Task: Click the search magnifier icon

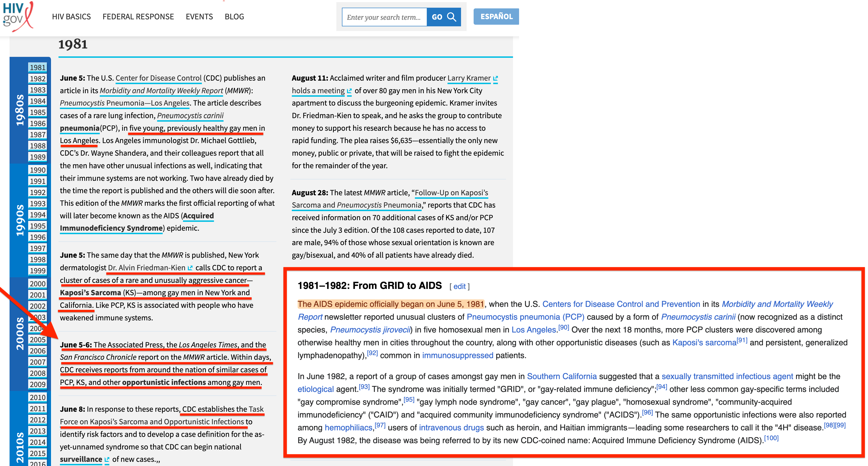Action: click(x=451, y=17)
